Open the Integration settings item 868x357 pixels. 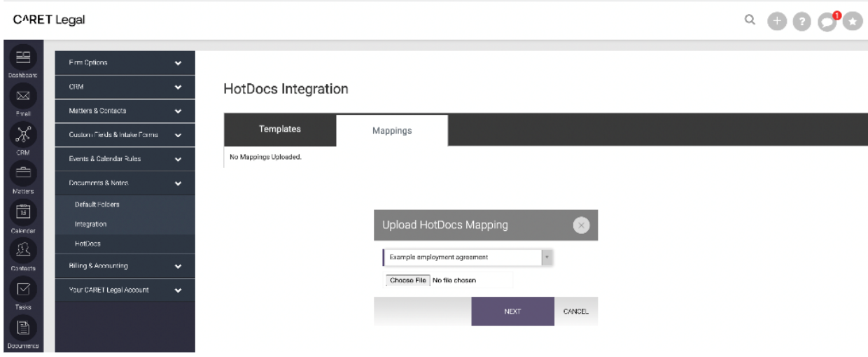pyautogui.click(x=91, y=224)
